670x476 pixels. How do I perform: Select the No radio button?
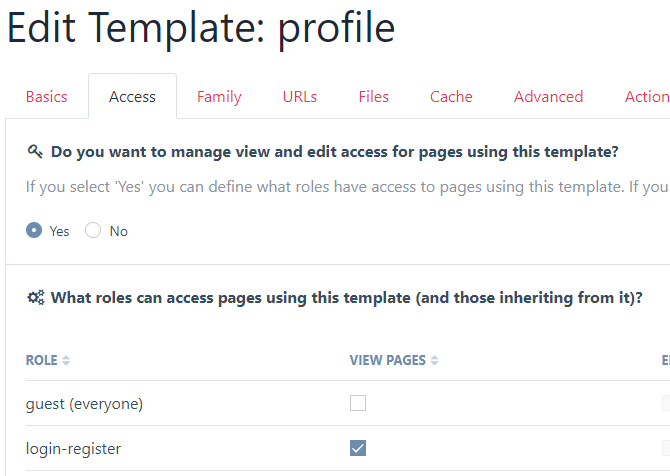pyautogui.click(x=93, y=230)
